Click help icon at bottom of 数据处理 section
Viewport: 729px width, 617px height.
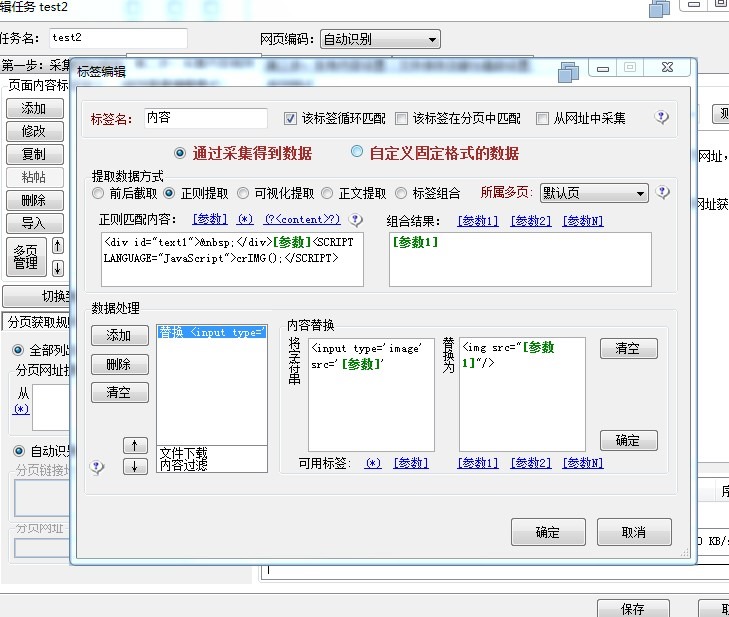97,467
